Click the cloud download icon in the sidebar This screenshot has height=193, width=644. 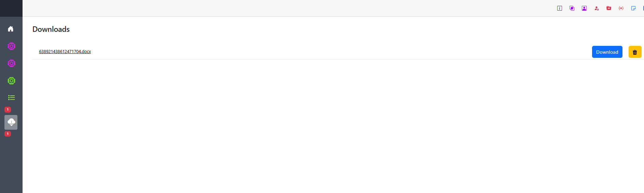(11, 122)
